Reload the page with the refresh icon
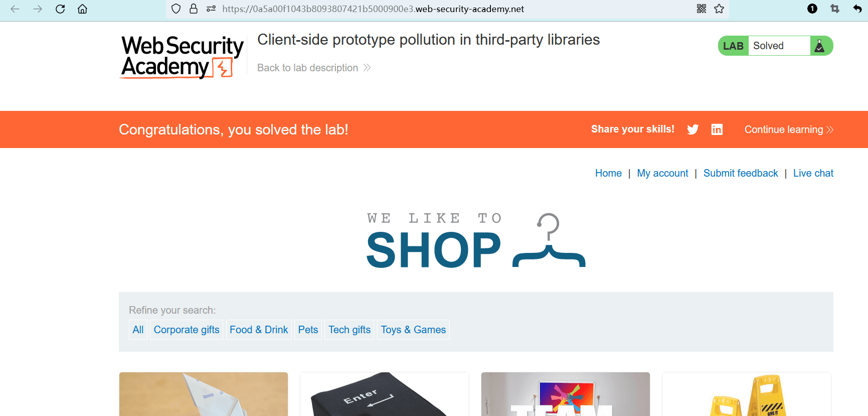This screenshot has height=416, width=868. [60, 9]
